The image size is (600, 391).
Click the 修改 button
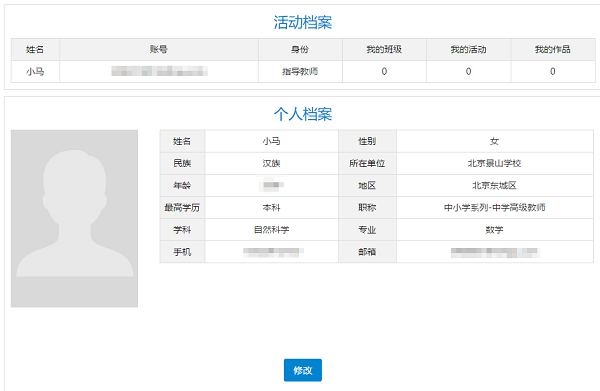[x=303, y=370]
